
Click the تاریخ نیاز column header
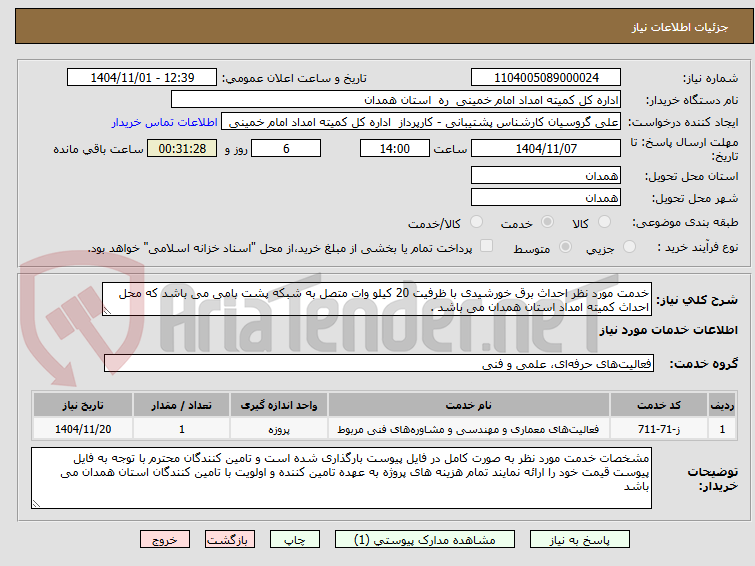pos(83,405)
